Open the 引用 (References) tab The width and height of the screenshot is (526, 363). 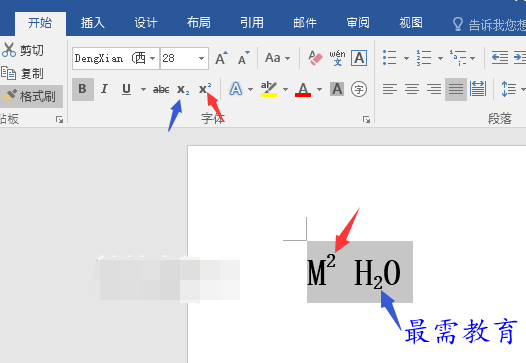coord(252,23)
